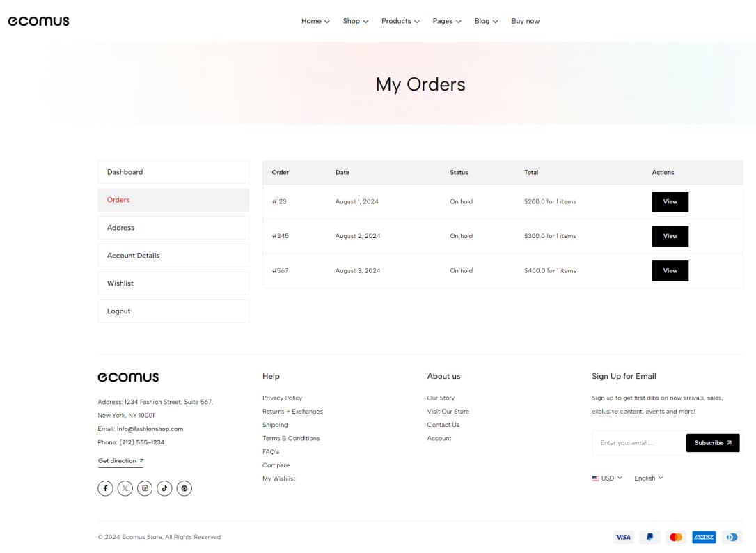
Task: Expand the Home dropdown menu
Action: pos(315,21)
